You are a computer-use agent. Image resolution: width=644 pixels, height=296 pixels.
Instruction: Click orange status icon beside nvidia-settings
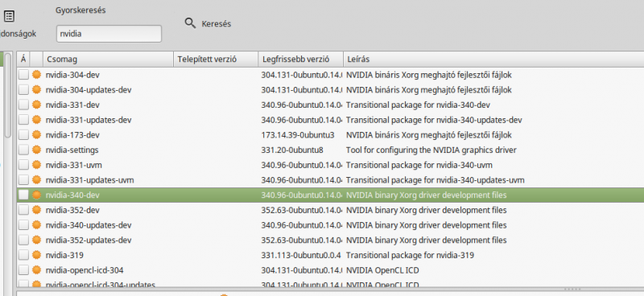coord(36,150)
